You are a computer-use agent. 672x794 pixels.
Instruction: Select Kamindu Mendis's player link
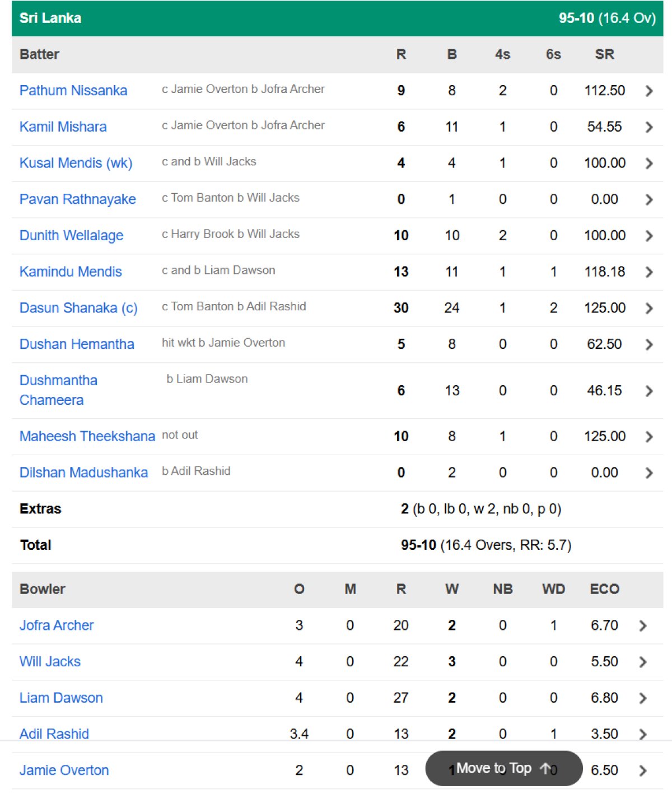[71, 272]
